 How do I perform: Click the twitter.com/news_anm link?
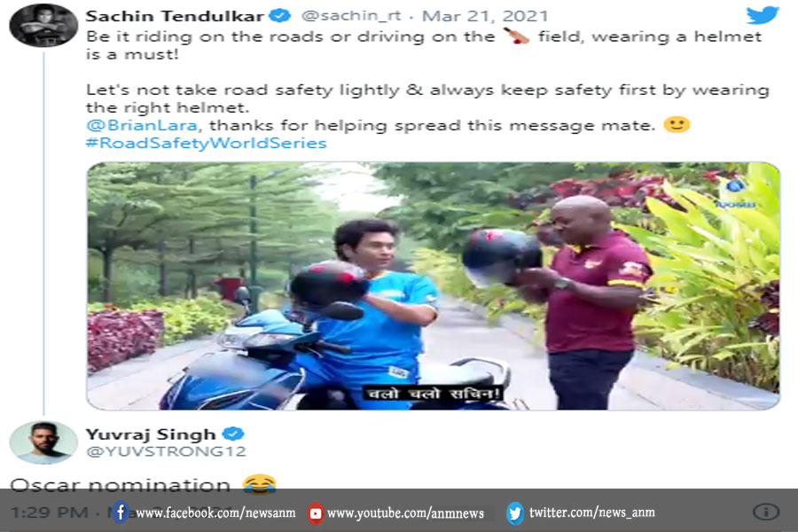tap(592, 512)
